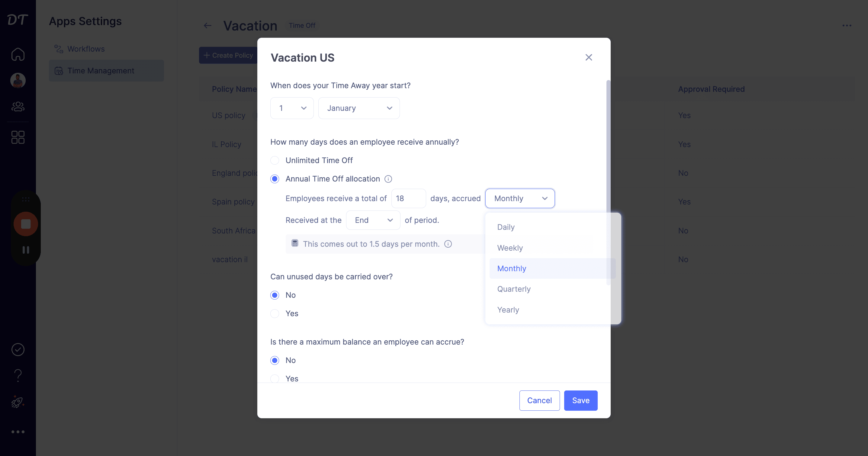
Task: Cancel the Vacation US dialog
Action: pyautogui.click(x=539, y=401)
